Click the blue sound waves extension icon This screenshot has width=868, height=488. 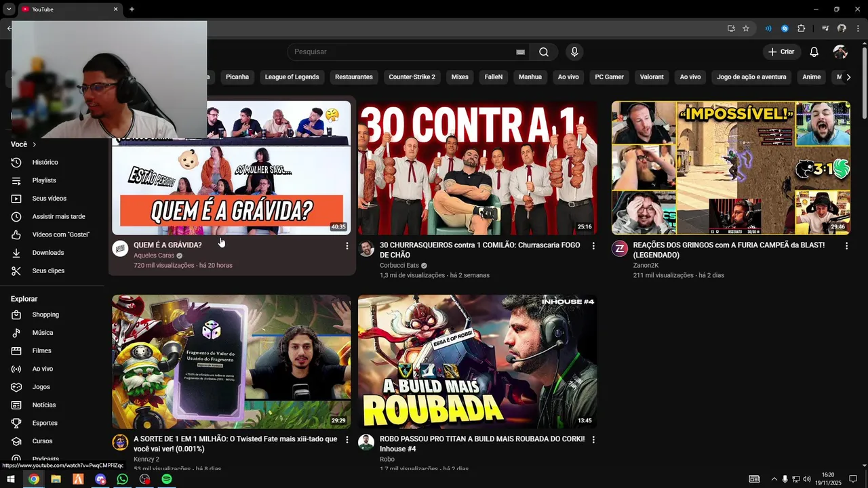click(768, 28)
